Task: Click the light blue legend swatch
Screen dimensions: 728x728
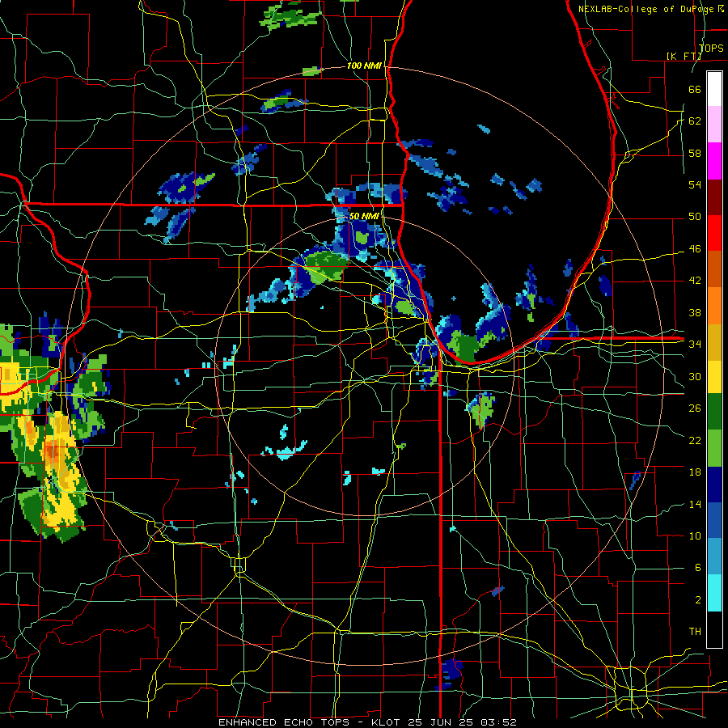Action: tap(714, 557)
